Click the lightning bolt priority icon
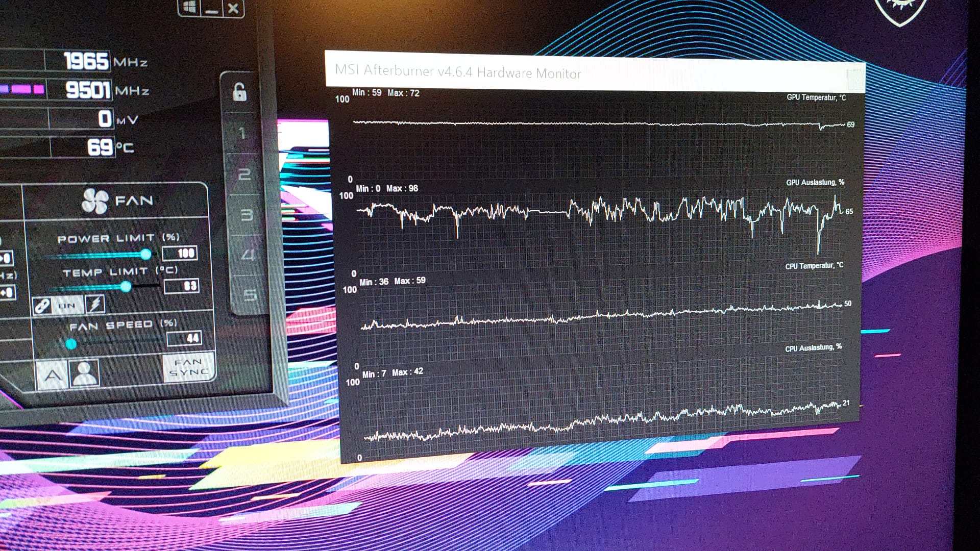Viewport: 980px width, 551px height. [95, 305]
